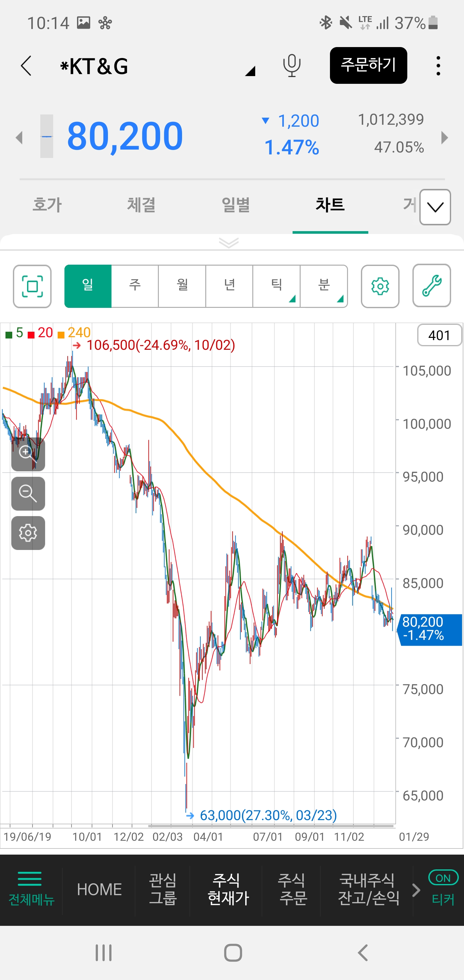The image size is (464, 980).
Task: Open the three-dot overflow menu
Action: pos(438,66)
